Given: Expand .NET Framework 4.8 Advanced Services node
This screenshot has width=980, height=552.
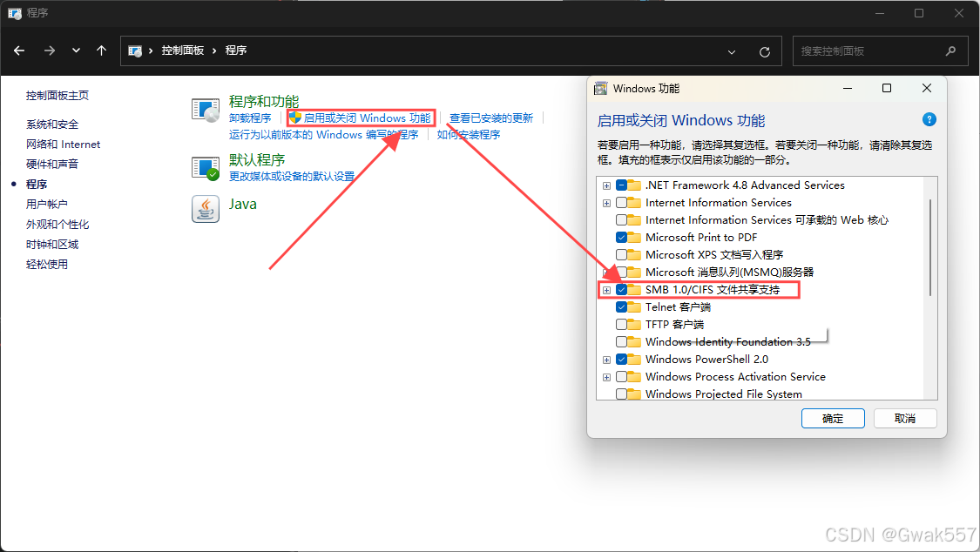Looking at the screenshot, I should pyautogui.click(x=606, y=185).
